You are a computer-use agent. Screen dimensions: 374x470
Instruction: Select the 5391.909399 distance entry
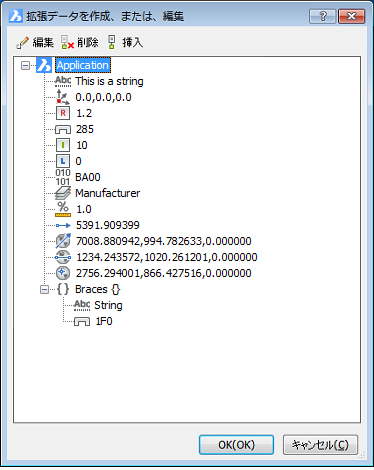(108, 225)
